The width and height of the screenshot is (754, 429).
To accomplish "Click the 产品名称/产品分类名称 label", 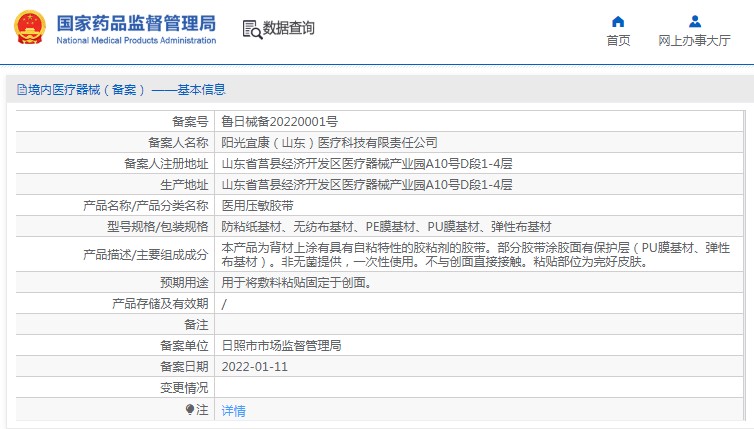I will point(146,206).
